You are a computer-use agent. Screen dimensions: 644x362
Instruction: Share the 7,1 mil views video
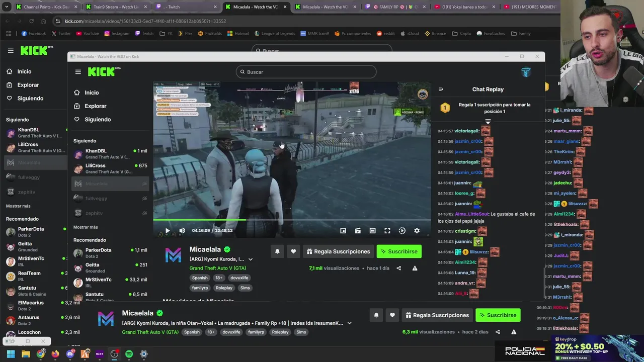[x=398, y=268]
